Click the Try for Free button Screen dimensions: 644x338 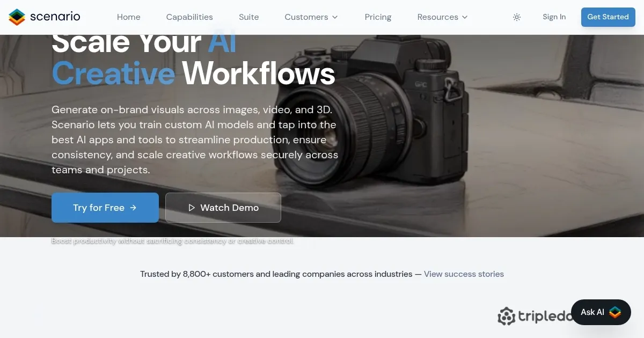click(105, 208)
